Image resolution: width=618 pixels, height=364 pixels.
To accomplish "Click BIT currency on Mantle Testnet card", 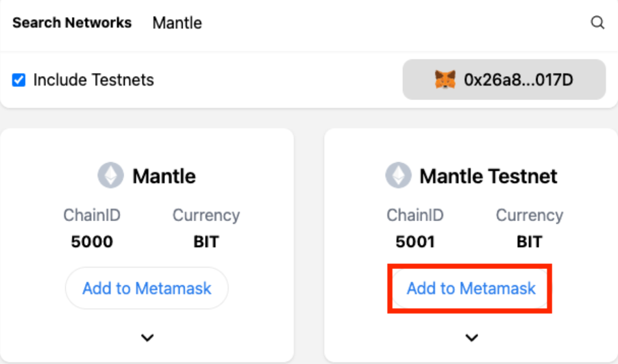I will (530, 242).
